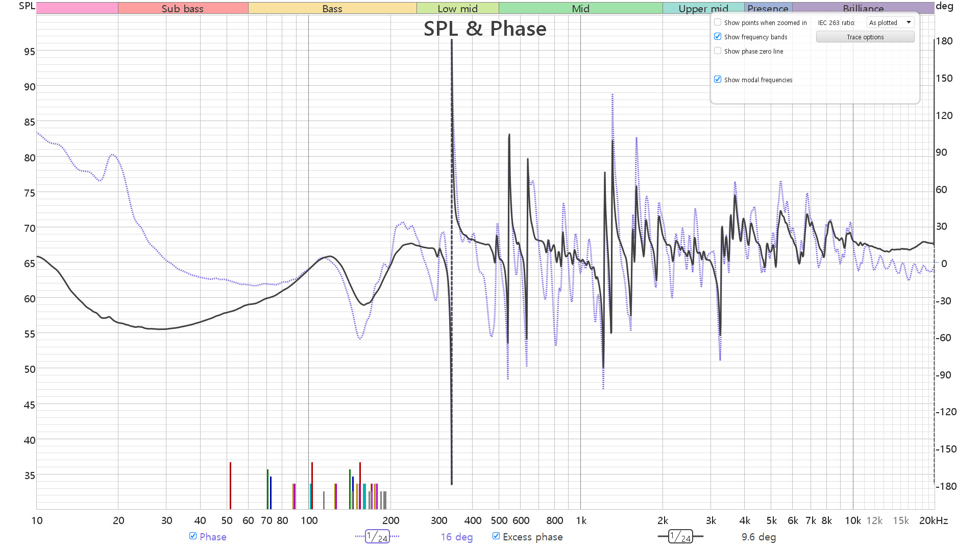The height and width of the screenshot is (547, 980).
Task: Select the Upper mid frequency band
Action: (x=703, y=8)
